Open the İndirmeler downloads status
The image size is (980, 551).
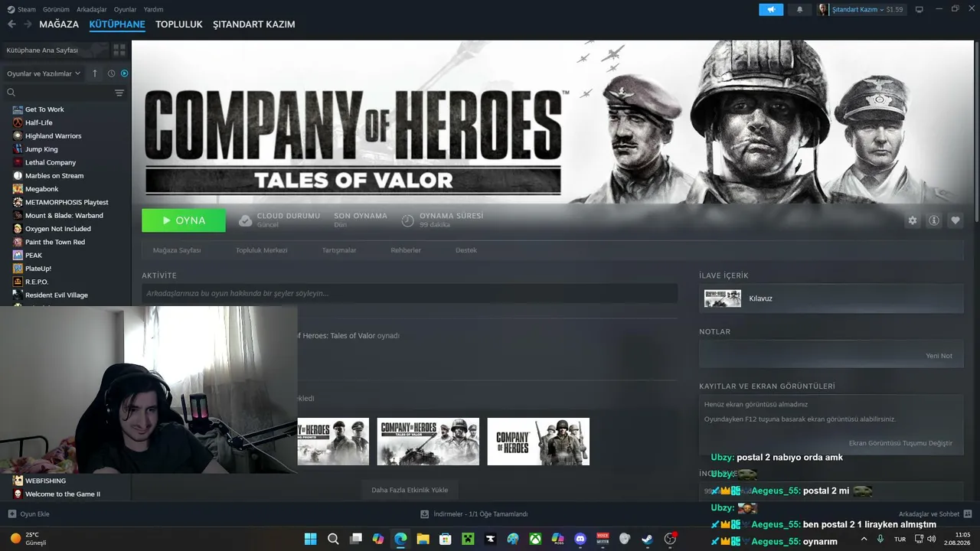475,514
